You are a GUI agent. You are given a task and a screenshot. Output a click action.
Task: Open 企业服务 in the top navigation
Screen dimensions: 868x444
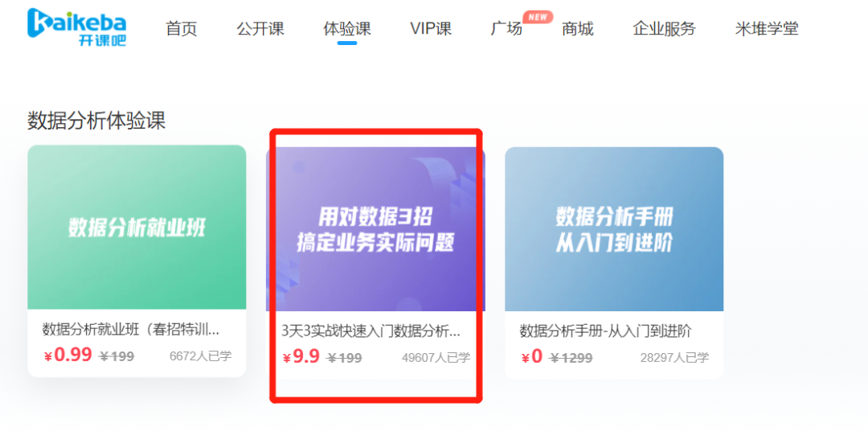[665, 28]
